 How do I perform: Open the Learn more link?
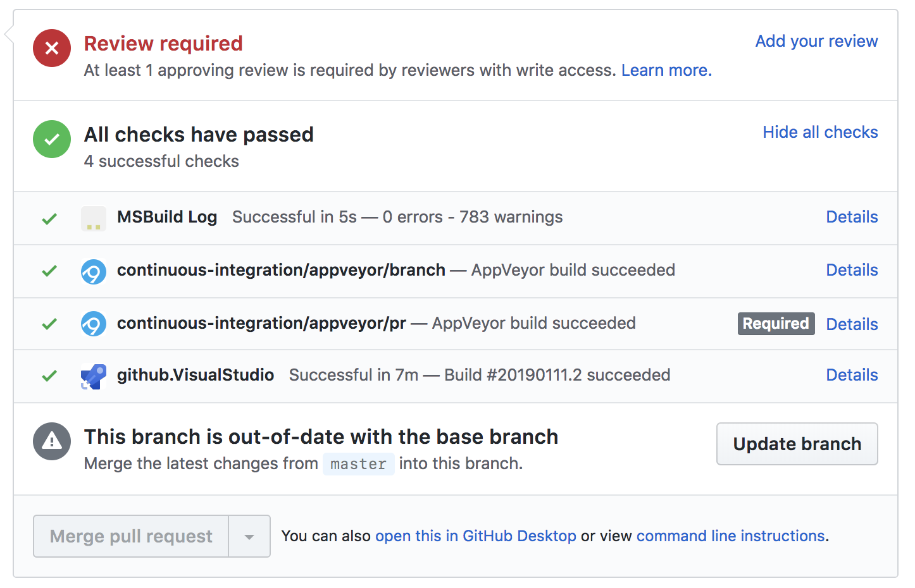pyautogui.click(x=666, y=70)
